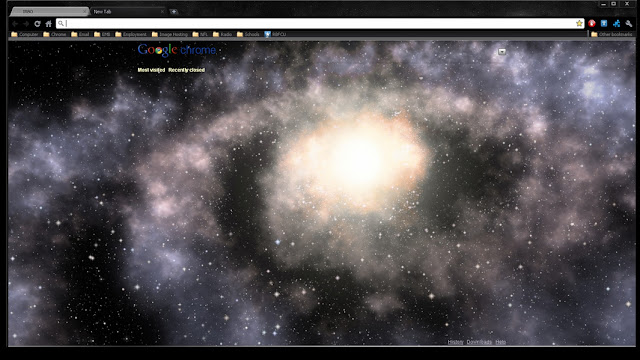Screen dimensions: 640x360
Task: Expand the Other bookmarks folder
Action: click(x=611, y=34)
